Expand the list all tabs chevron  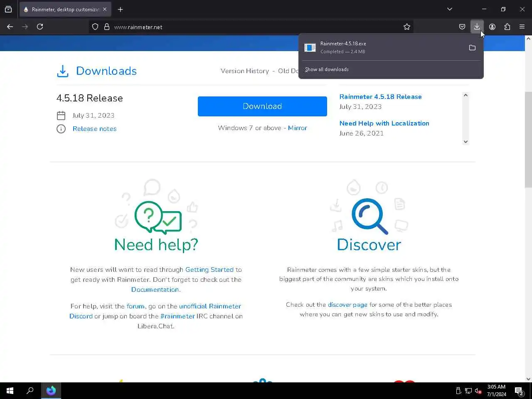point(449,9)
